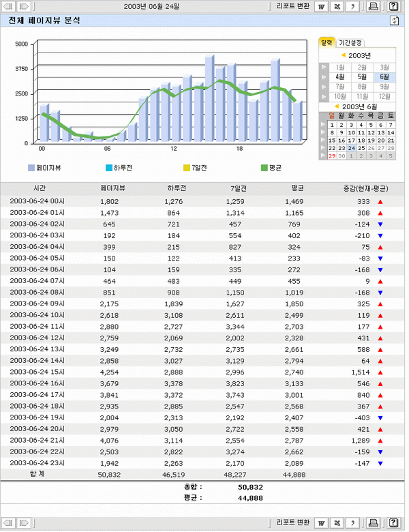Screen dimensions: 409x532
Task: Click the date title 2003년 06월 24일
Action: pos(151,6)
